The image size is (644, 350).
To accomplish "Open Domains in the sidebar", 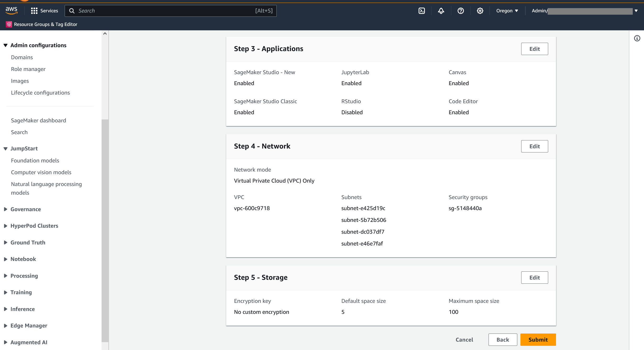I will (x=22, y=57).
